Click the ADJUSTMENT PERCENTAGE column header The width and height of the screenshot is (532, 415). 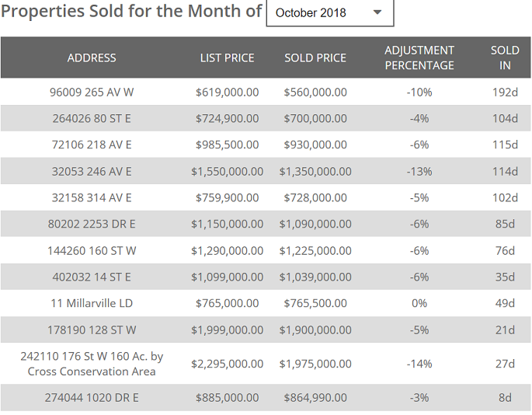[419, 58]
